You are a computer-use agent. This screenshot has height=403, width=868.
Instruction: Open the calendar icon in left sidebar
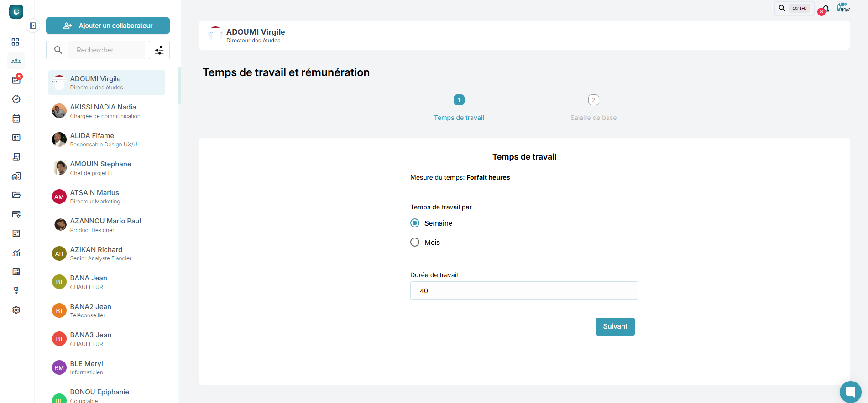coord(16,119)
